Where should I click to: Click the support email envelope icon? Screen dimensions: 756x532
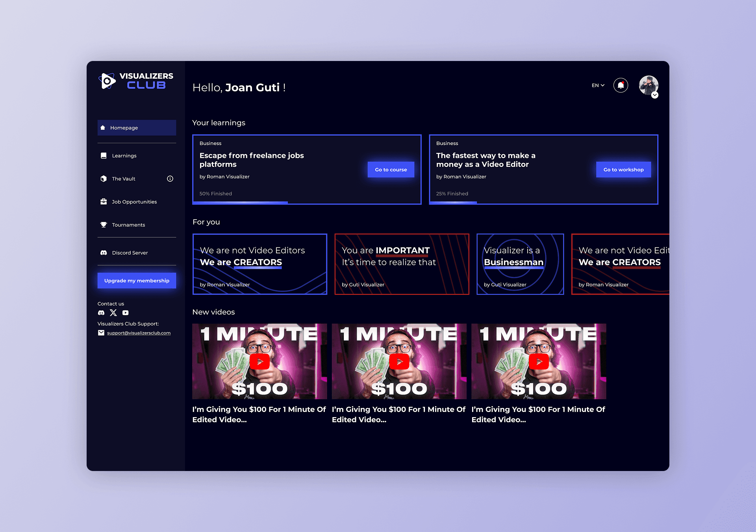coord(101,333)
